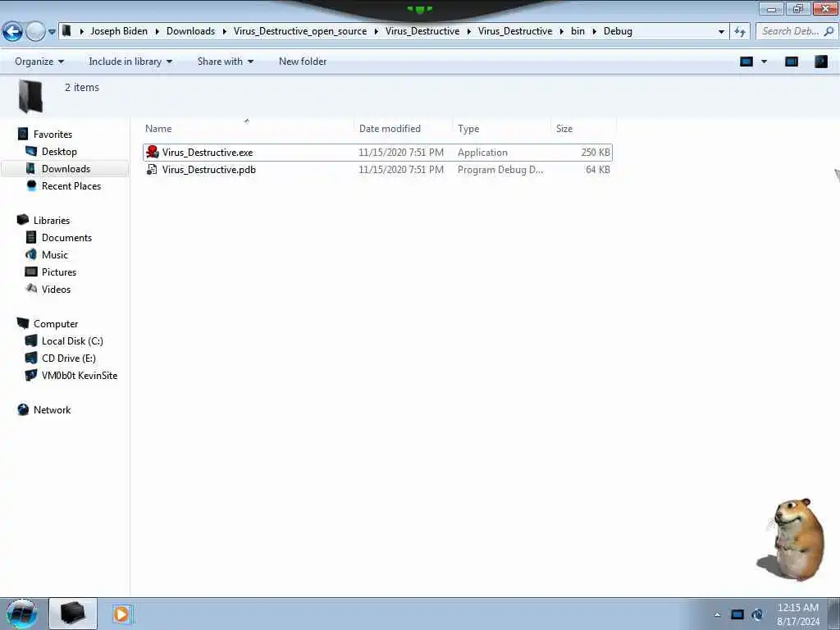
Task: Open the Music library
Action: (x=55, y=254)
